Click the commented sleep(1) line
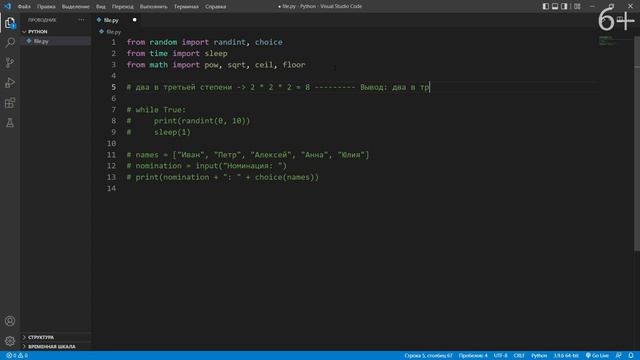 coord(158,132)
